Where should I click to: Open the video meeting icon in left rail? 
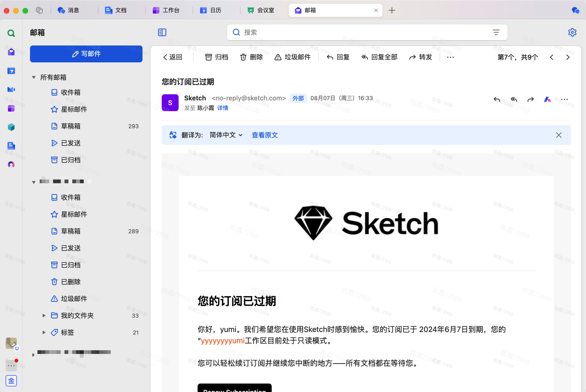point(11,90)
